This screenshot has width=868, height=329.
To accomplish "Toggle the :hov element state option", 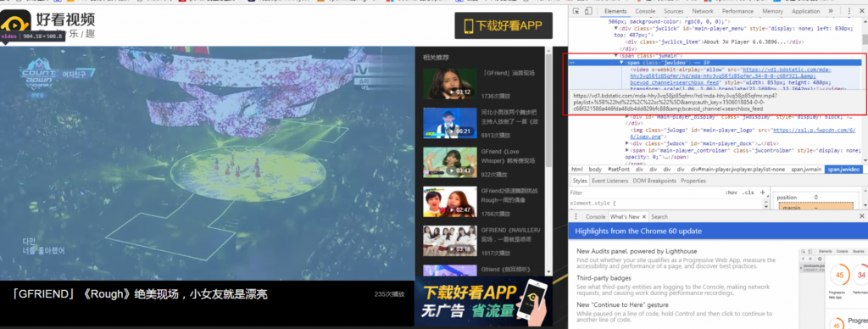I will (732, 192).
